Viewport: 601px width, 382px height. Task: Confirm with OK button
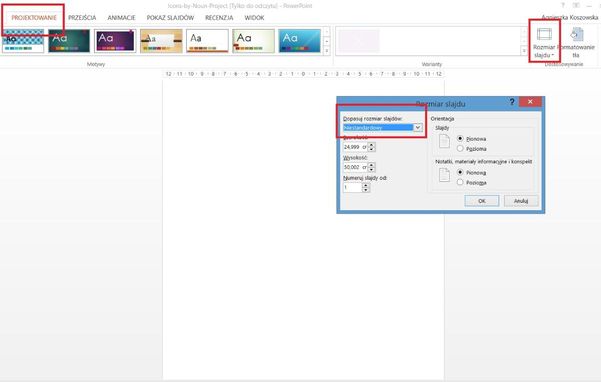482,201
